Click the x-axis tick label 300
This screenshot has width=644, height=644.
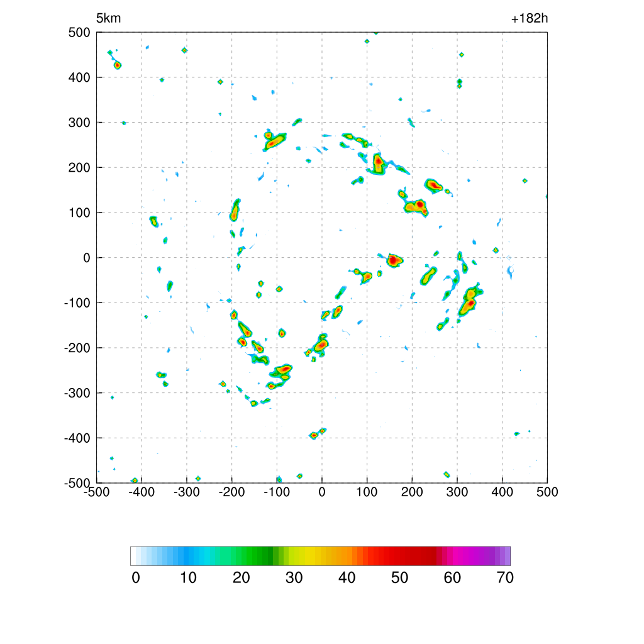(457, 492)
